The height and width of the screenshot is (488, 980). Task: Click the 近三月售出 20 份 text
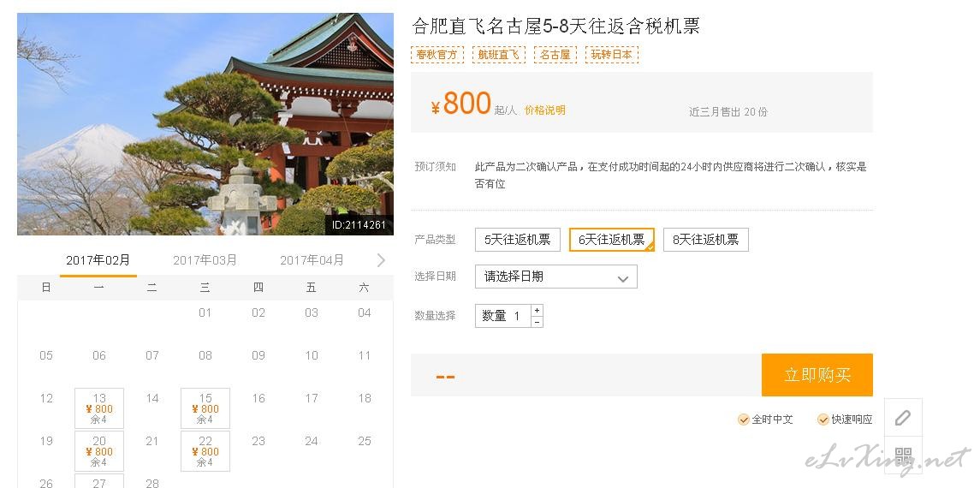coord(728,112)
